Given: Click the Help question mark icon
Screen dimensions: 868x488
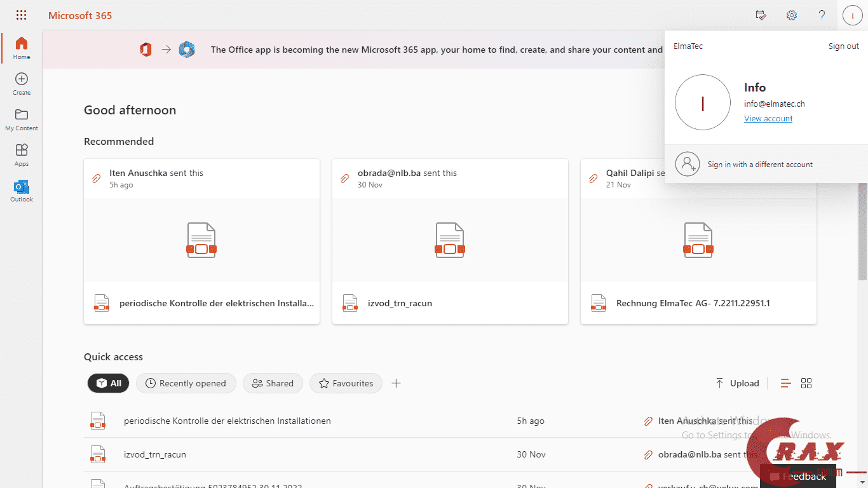Looking at the screenshot, I should [x=822, y=15].
